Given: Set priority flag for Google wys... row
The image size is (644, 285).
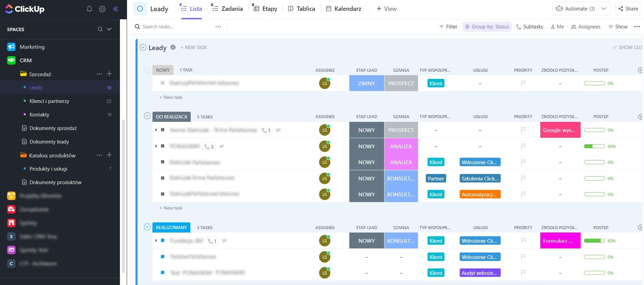Looking at the screenshot, I should [523, 130].
